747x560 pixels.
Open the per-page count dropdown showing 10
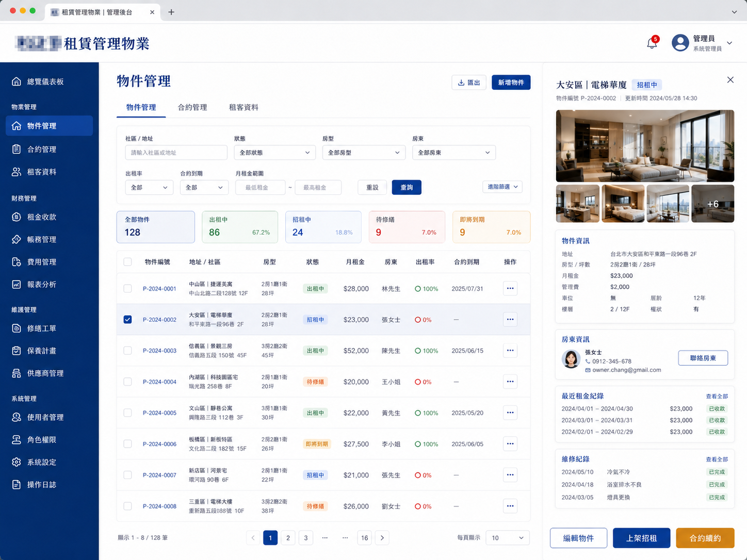pos(508,538)
